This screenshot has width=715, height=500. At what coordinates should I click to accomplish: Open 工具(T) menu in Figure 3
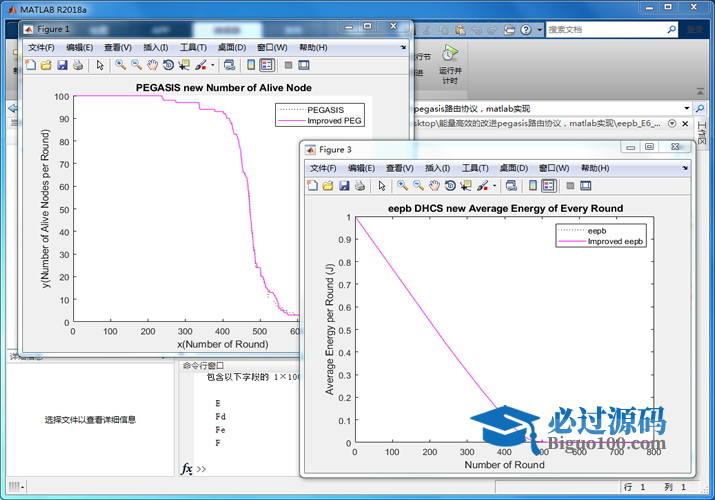pos(475,168)
